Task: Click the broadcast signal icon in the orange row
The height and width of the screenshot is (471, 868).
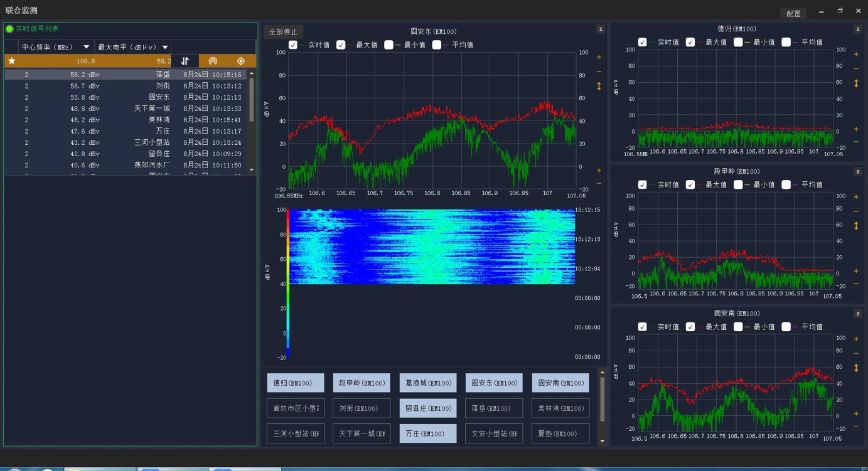Action: [213, 61]
